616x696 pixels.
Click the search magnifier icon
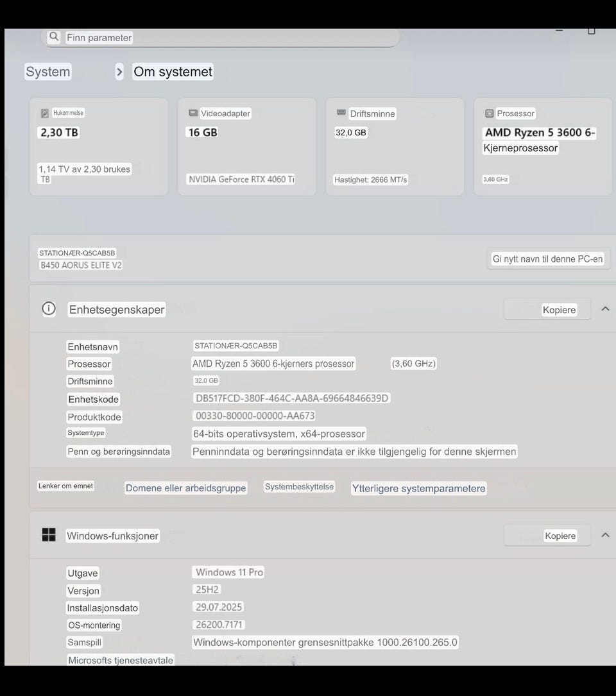tap(54, 37)
